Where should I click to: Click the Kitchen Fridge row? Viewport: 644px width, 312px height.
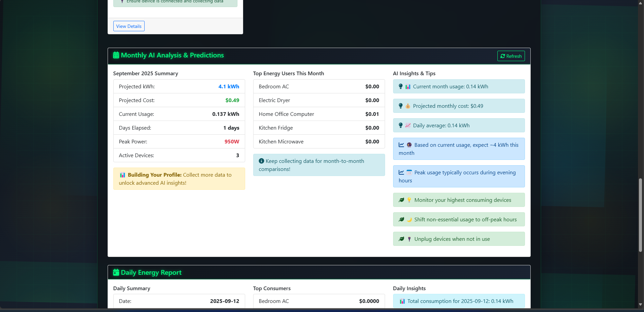pos(319,128)
